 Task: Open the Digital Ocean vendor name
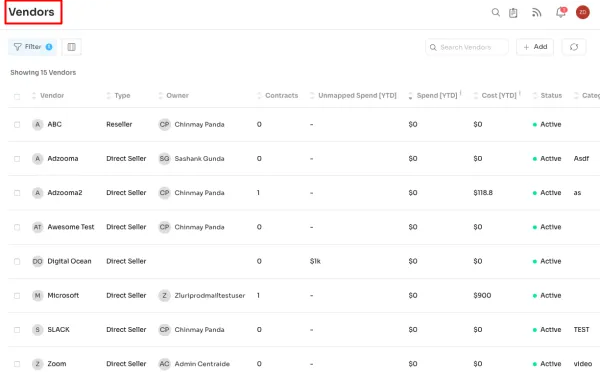[x=69, y=261]
